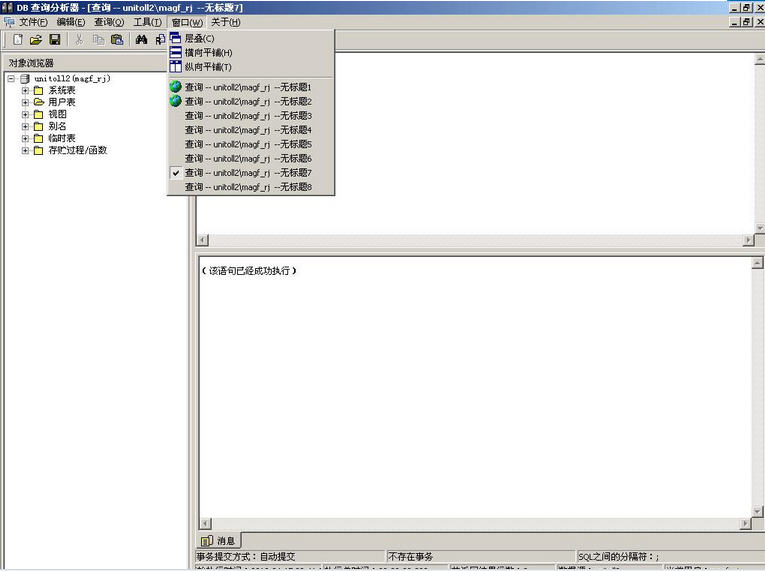Expand the 存贮过程/函数 tree node
This screenshot has height=571, width=765.
coord(26,151)
